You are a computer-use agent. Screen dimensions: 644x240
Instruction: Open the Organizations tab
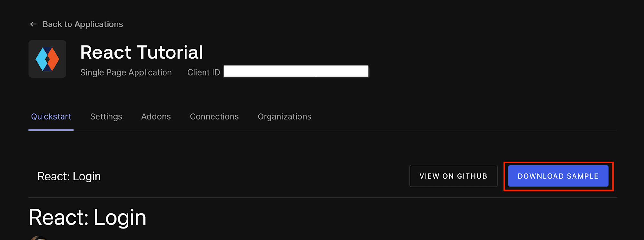(284, 116)
